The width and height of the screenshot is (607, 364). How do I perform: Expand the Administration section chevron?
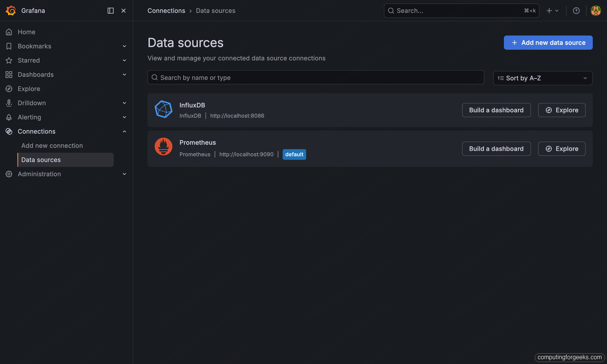click(x=124, y=174)
